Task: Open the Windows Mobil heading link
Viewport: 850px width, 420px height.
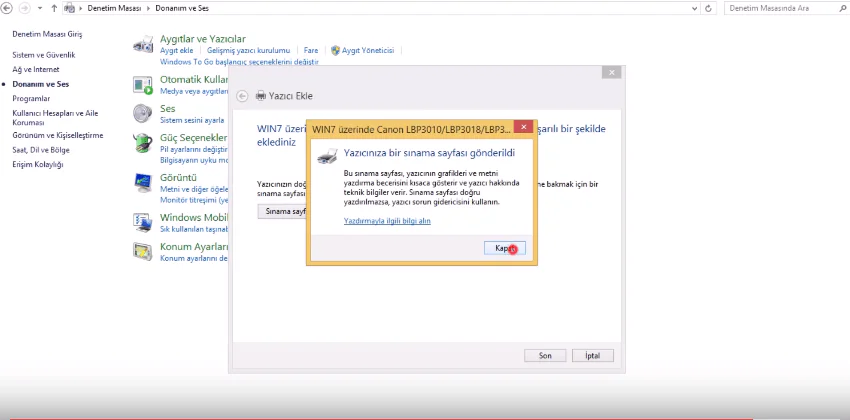Action: [194, 218]
